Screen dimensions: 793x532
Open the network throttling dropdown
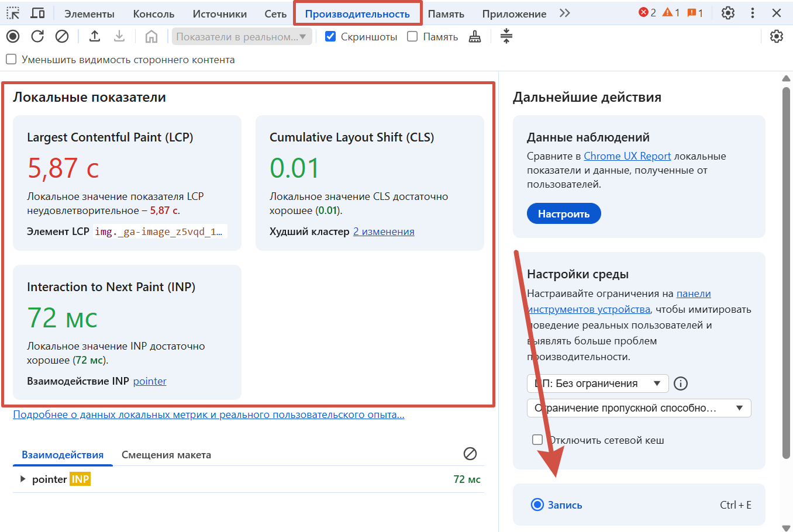pos(639,408)
